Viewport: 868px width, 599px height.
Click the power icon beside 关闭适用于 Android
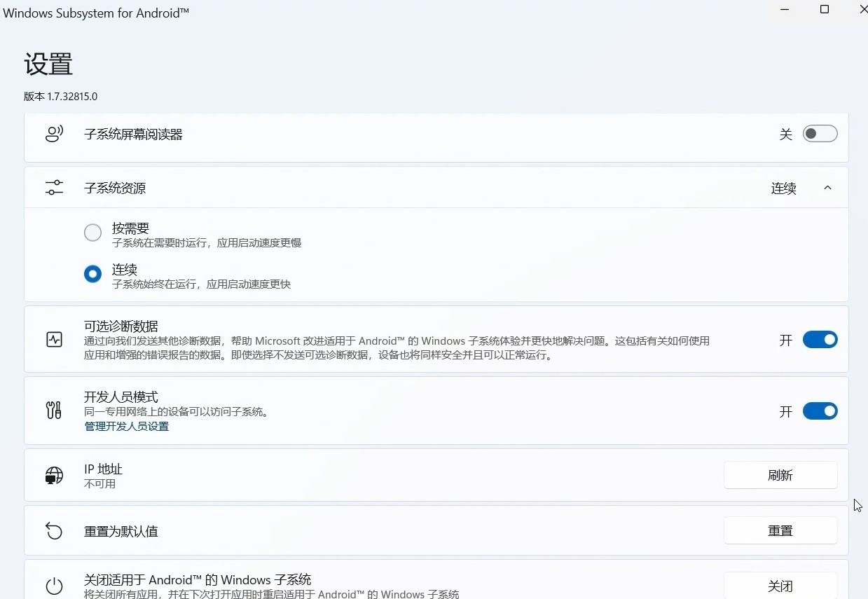coord(54,586)
